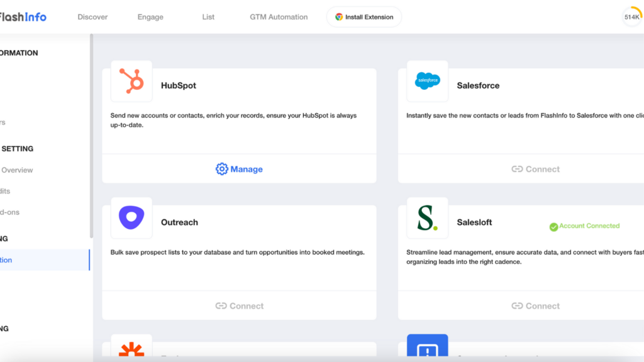Screen dimensions: 644x362
Task: Click the blue integration logo below Salesloft
Action: [x=428, y=346]
